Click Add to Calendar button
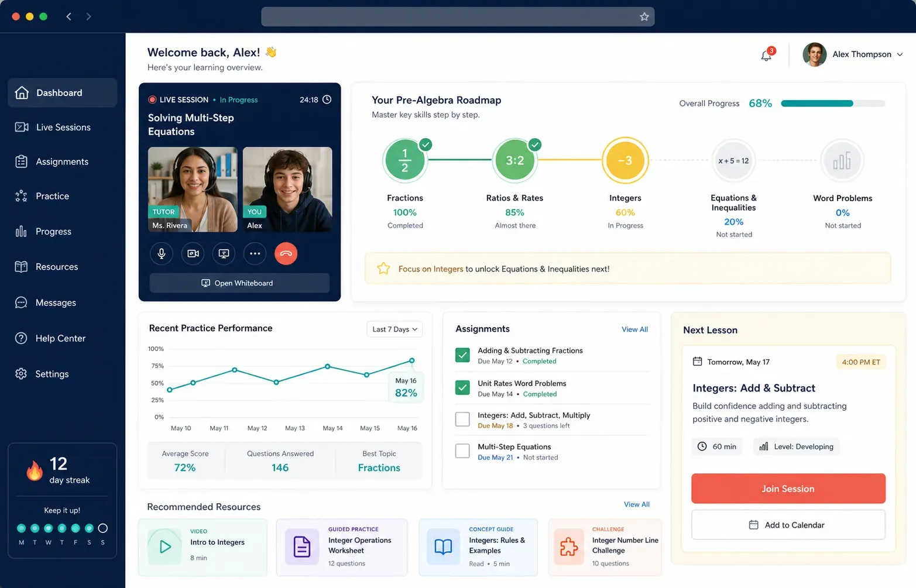The image size is (916, 588). click(x=788, y=525)
